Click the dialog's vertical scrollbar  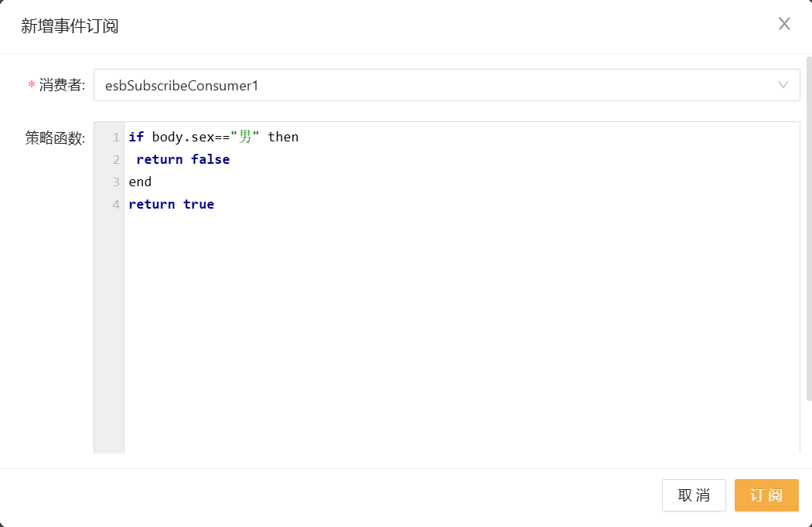pos(809,228)
